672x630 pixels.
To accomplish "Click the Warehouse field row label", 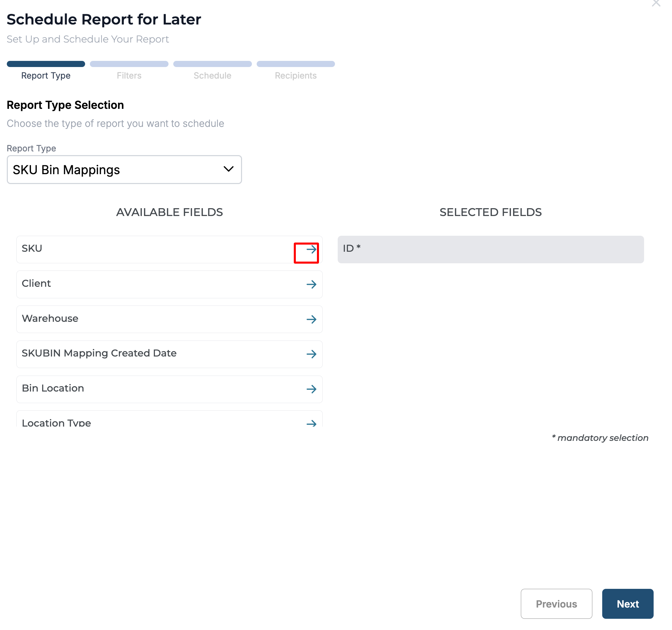I will point(50,318).
